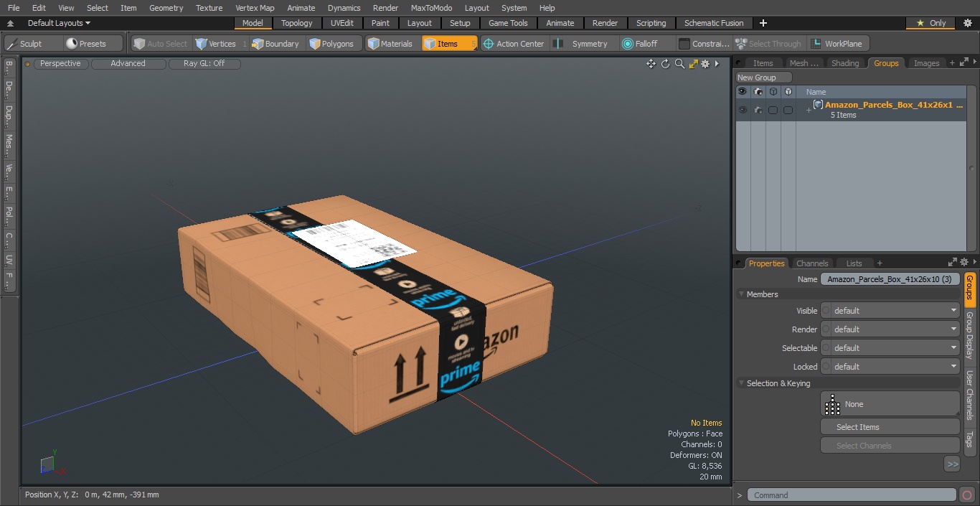Click the None keying button
Screen dimensions: 980x506
(x=890, y=404)
